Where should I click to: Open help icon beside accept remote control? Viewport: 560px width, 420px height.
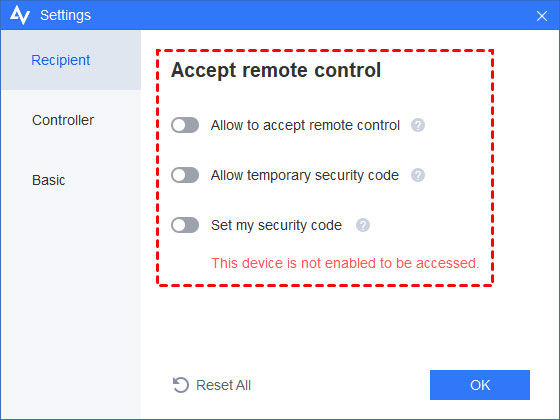point(418,125)
